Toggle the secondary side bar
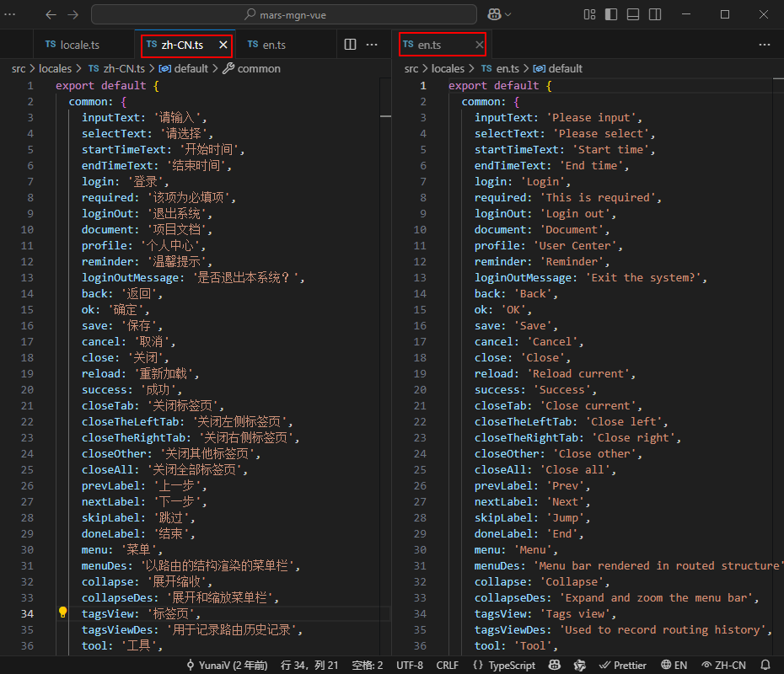This screenshot has height=674, width=784. 655,14
